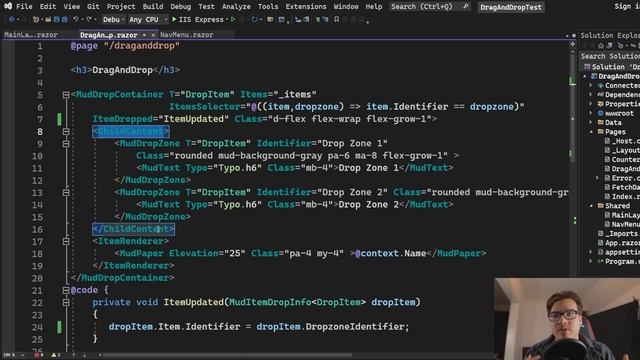Open the Test menu

206,7
